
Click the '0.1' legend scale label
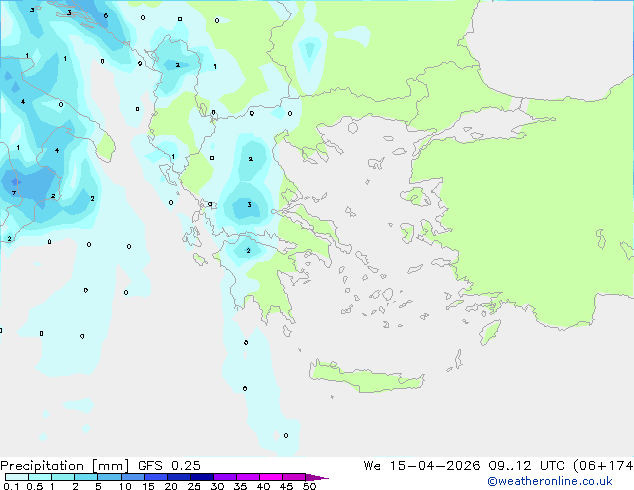point(11,486)
